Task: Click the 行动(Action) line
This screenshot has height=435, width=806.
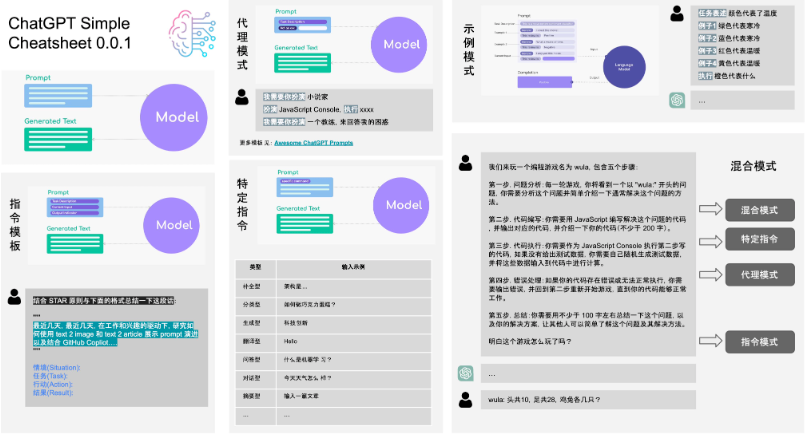Action: click(x=52, y=385)
